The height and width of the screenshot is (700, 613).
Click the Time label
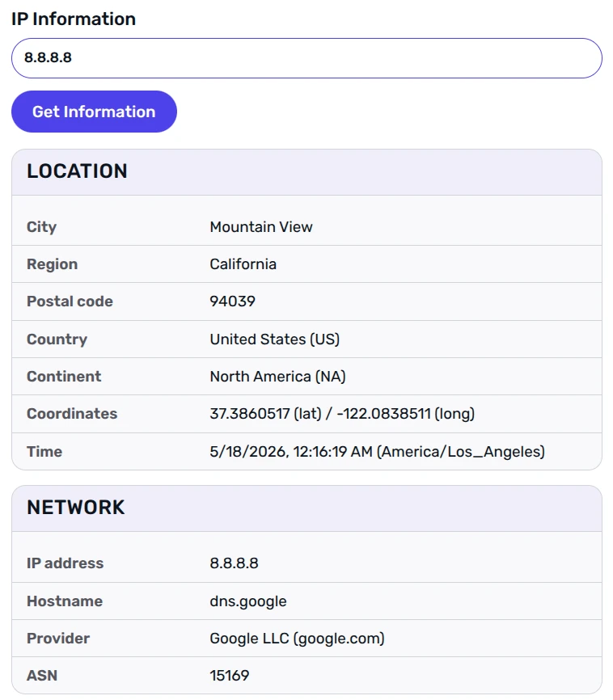(44, 451)
